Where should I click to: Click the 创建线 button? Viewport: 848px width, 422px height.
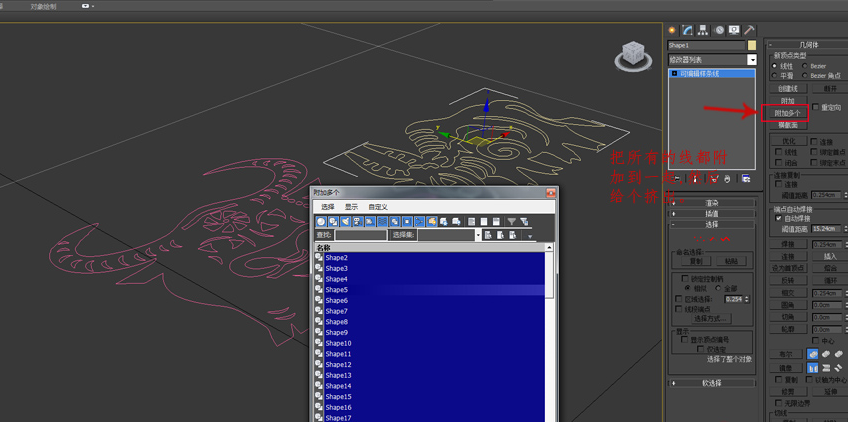point(789,89)
